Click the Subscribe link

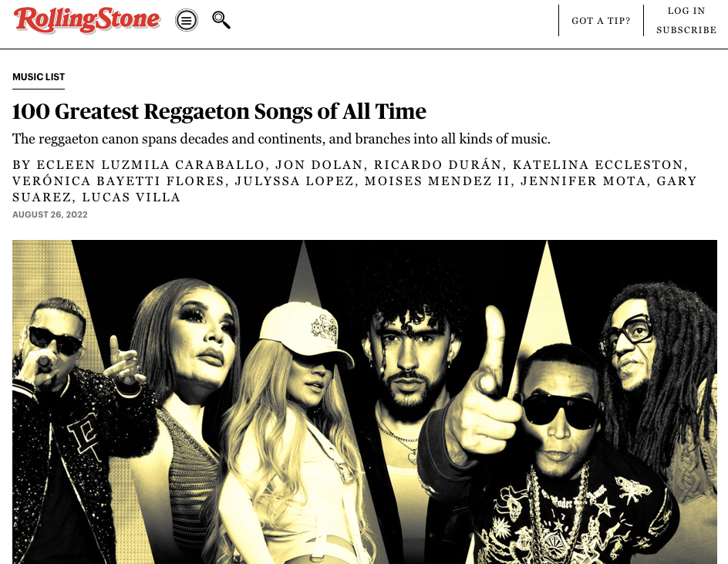point(686,30)
